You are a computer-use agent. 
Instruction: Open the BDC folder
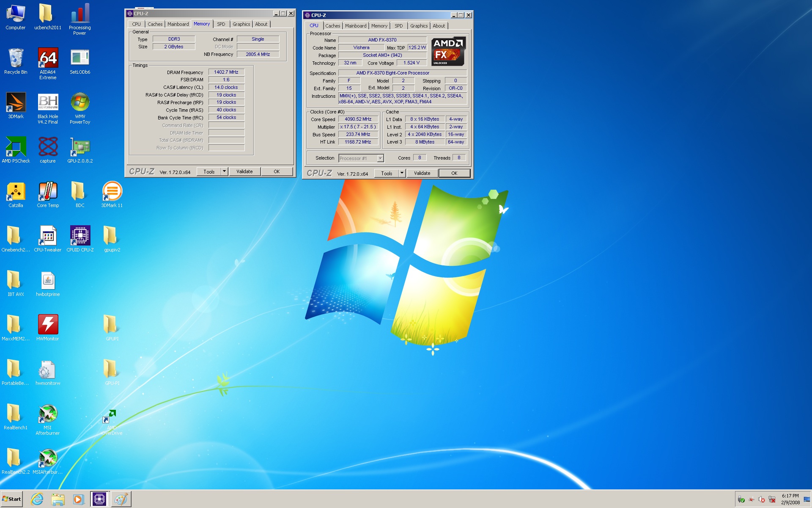pos(80,195)
